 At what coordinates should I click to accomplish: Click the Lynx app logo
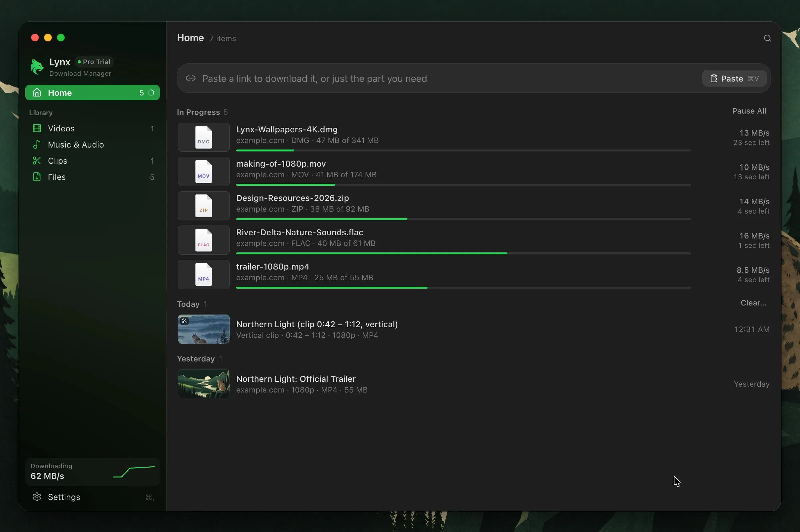pos(37,67)
